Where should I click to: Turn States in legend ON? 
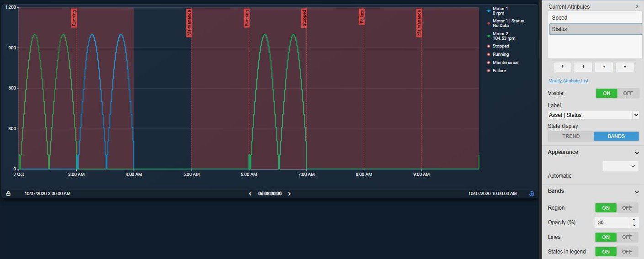[x=606, y=252]
